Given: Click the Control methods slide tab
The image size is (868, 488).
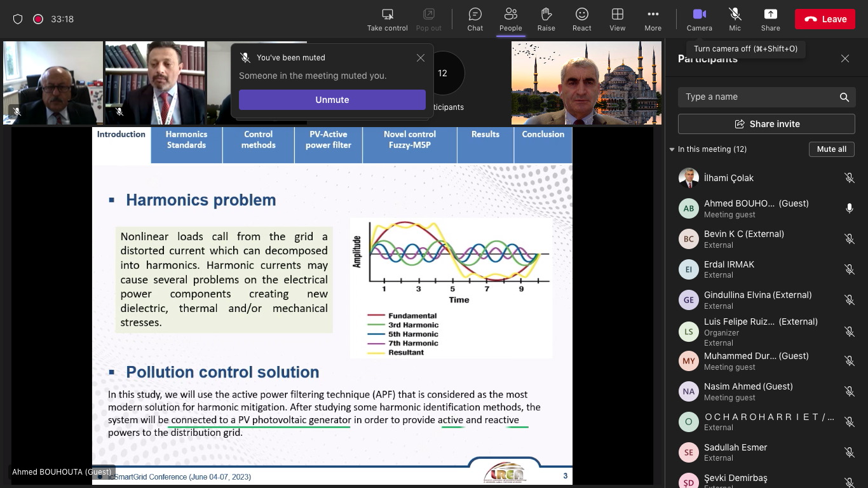Looking at the screenshot, I should click(259, 145).
